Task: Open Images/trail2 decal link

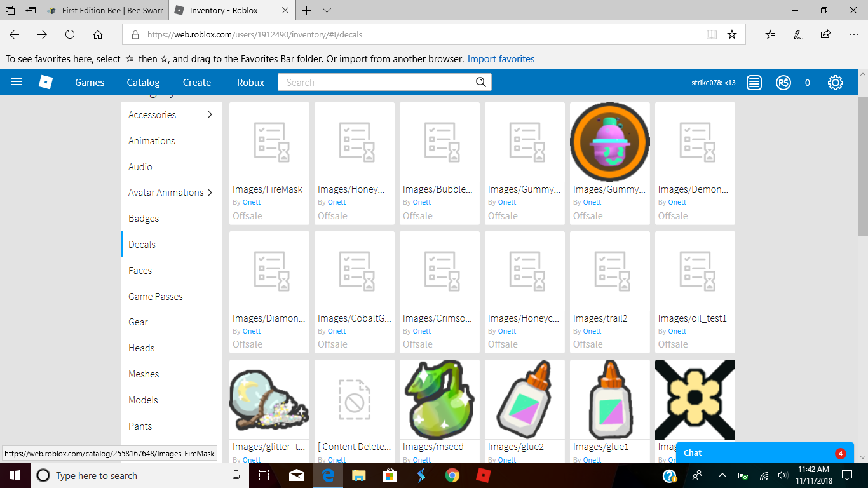Action: point(600,318)
